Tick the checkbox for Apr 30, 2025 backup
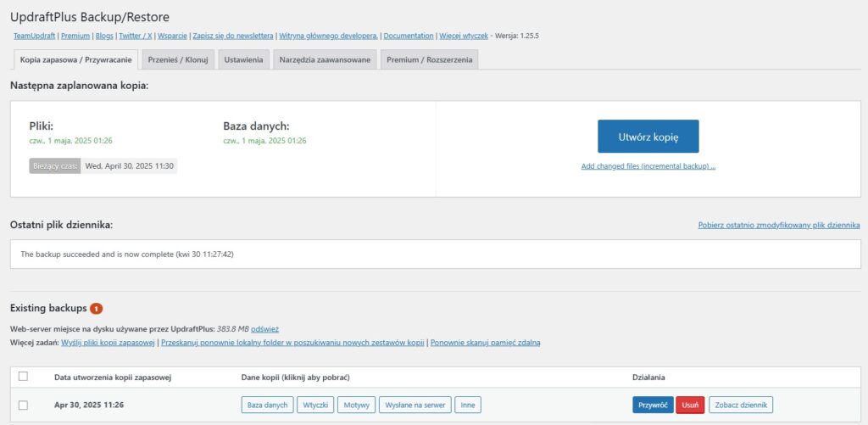Screen dimensions: 868x425 [x=23, y=405]
